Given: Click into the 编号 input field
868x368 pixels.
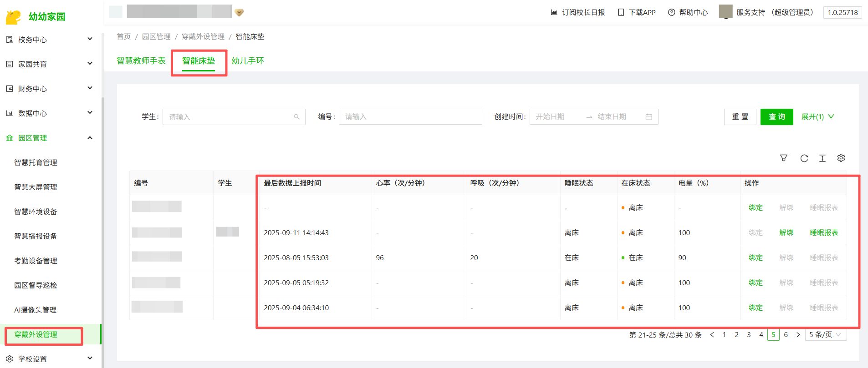Looking at the screenshot, I should click(x=410, y=117).
